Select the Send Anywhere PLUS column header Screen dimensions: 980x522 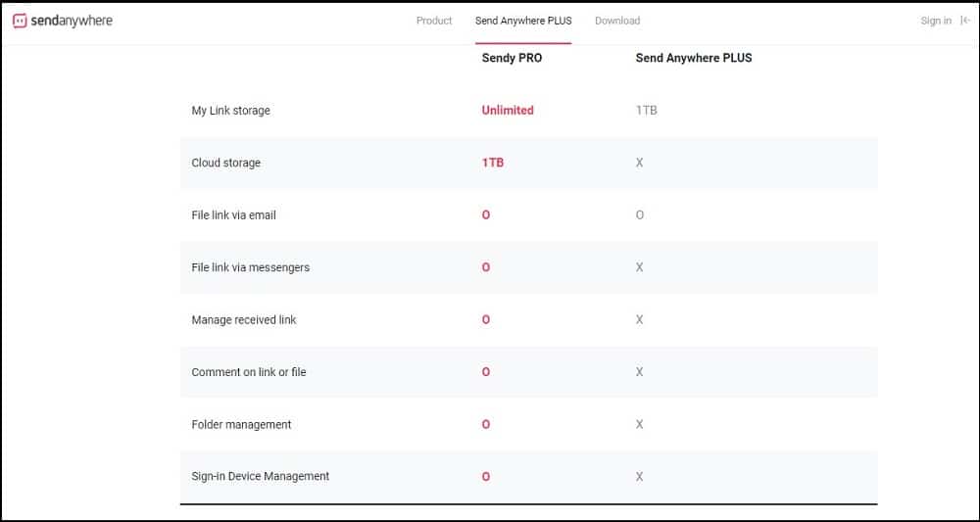(694, 58)
